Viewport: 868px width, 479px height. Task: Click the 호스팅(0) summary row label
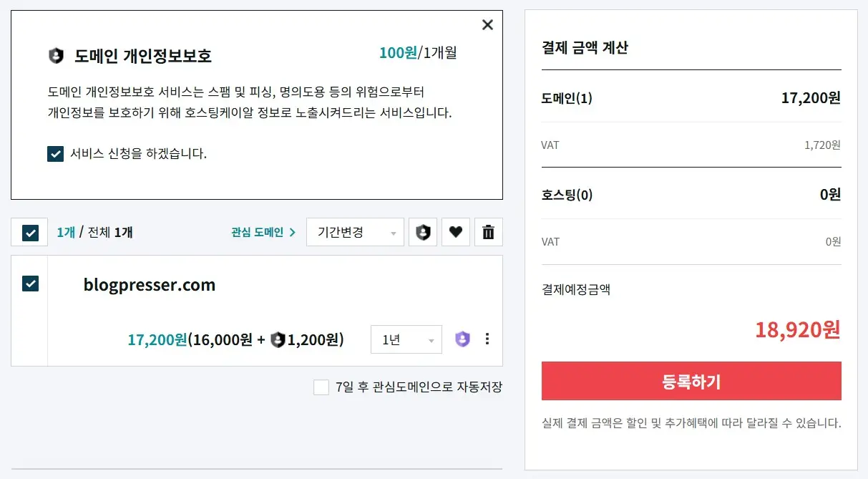pyautogui.click(x=567, y=195)
